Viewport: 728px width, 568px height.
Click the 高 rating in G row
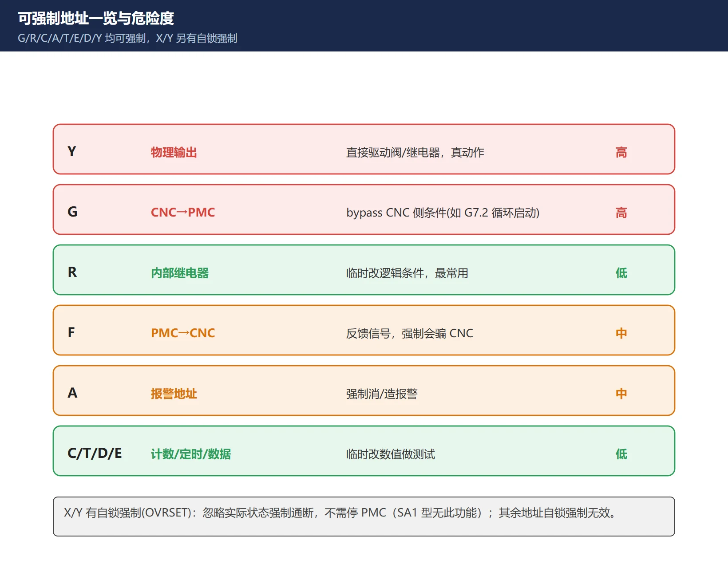tap(621, 213)
